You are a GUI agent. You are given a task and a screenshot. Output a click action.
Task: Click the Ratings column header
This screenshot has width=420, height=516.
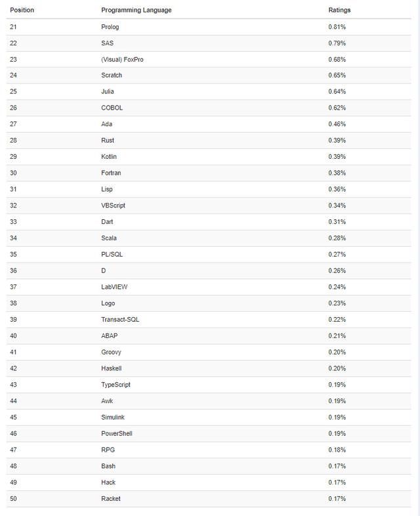339,11
